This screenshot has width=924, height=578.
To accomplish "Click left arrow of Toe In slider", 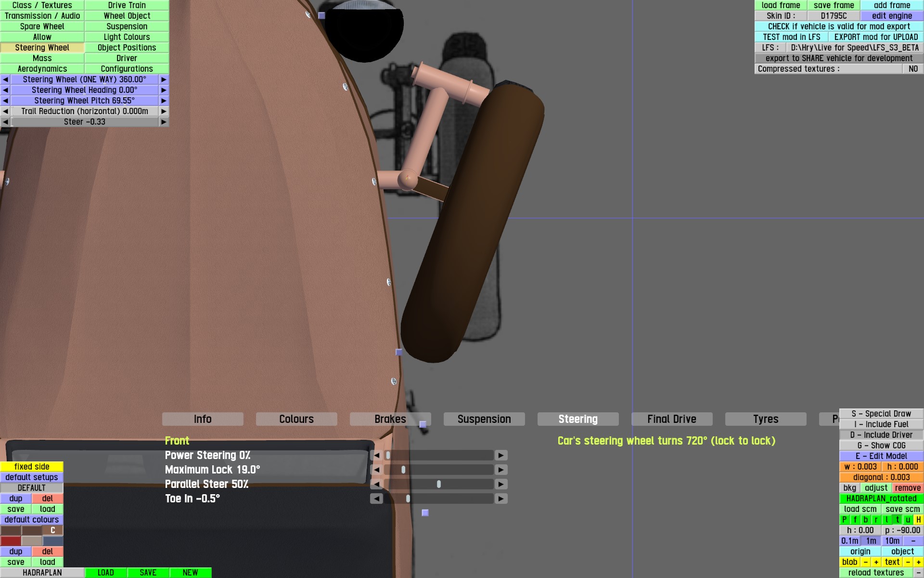I will point(376,499).
